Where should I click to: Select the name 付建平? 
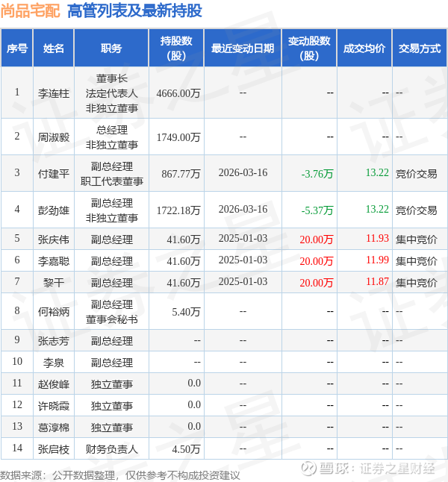pos(54,174)
